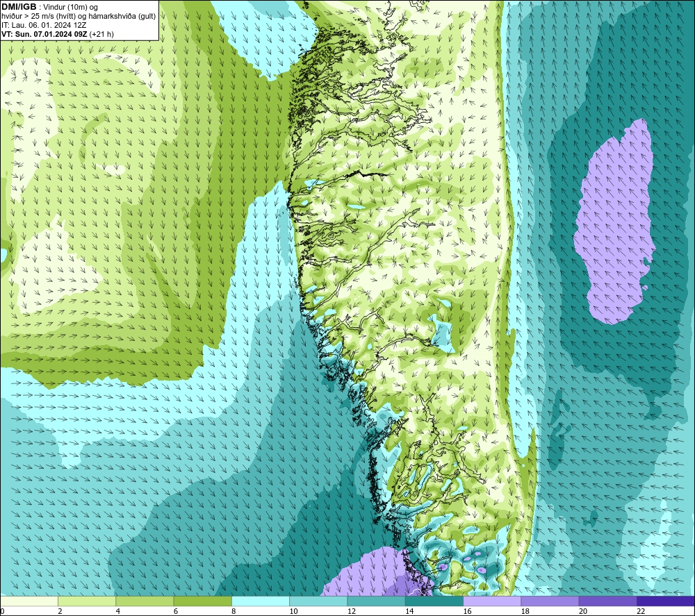Click the legend value '6'
The height and width of the screenshot is (616, 695).
coord(176,611)
